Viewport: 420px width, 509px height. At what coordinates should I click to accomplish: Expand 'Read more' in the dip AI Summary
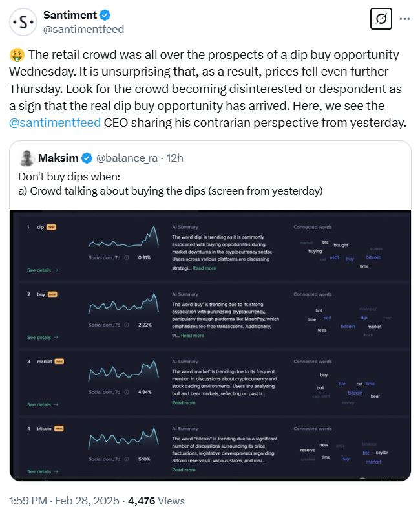coord(204,268)
